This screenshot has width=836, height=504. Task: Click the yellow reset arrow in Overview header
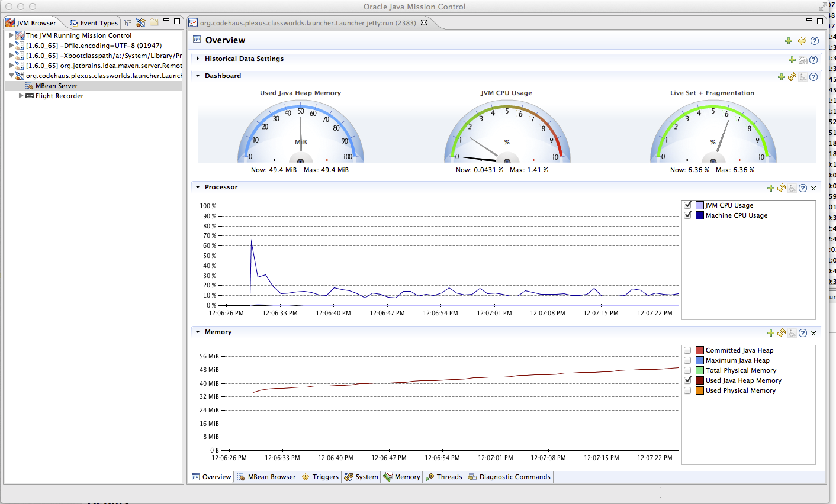click(802, 41)
